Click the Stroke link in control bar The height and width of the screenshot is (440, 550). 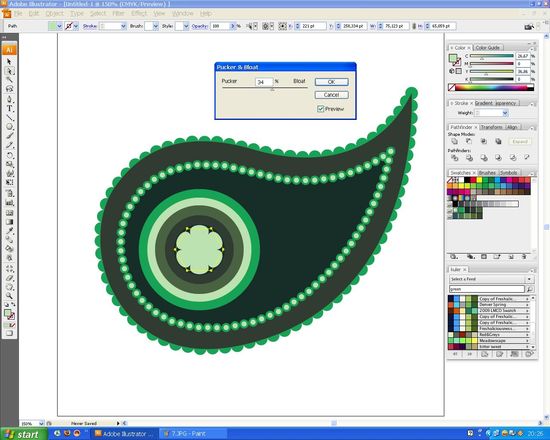[89, 26]
